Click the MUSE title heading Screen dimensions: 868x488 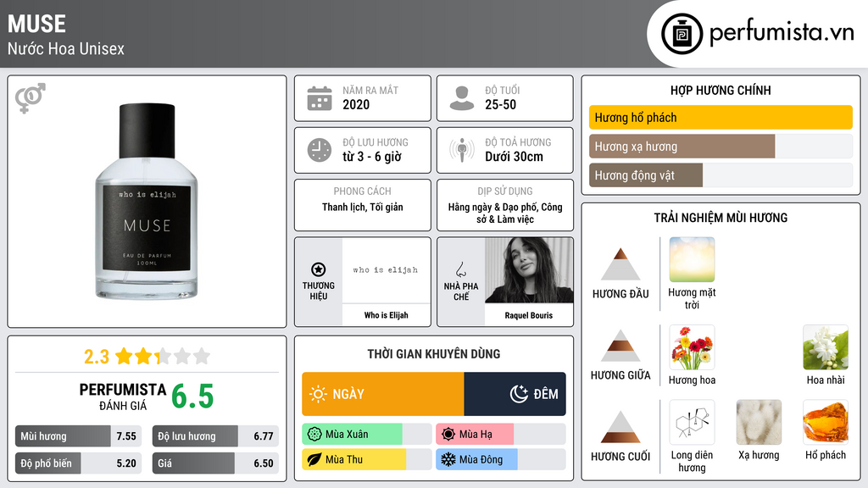point(36,24)
